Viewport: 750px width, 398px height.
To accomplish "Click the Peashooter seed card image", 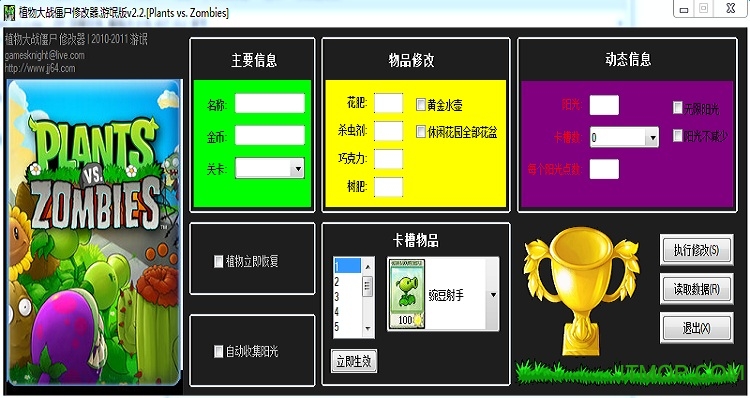I will click(407, 294).
